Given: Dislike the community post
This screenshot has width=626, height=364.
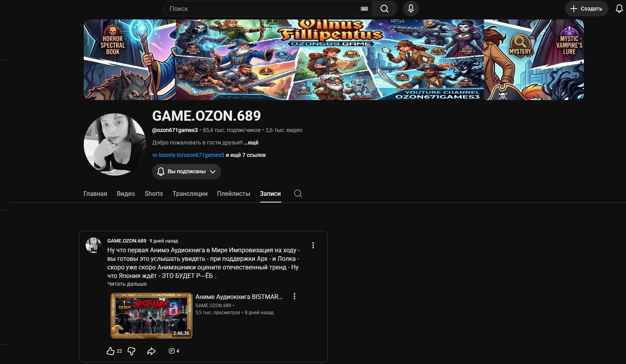Looking at the screenshot, I should (132, 351).
